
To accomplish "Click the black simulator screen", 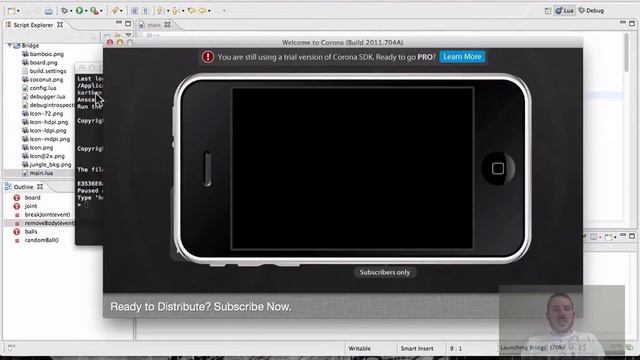I will (353, 168).
